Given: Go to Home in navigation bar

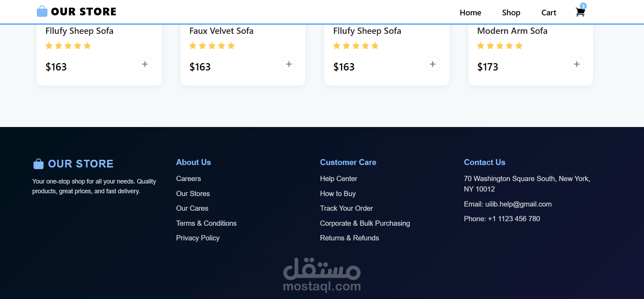Looking at the screenshot, I should 470,13.
